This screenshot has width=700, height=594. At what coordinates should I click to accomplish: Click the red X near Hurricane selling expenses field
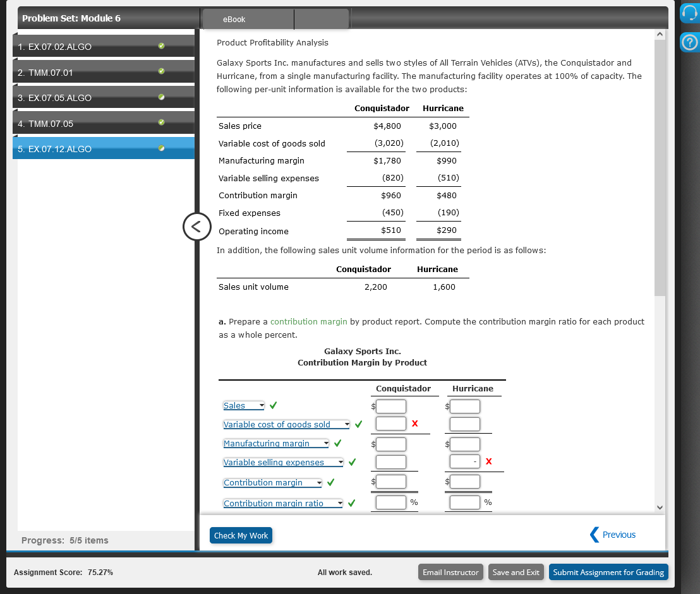488,461
